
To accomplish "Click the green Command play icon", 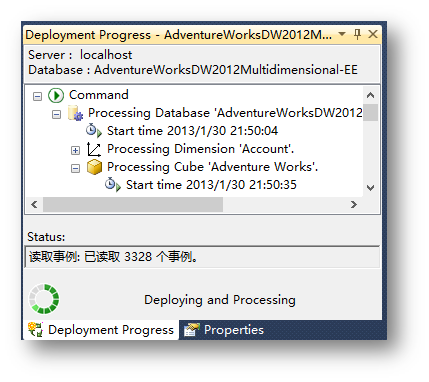I will tap(56, 95).
